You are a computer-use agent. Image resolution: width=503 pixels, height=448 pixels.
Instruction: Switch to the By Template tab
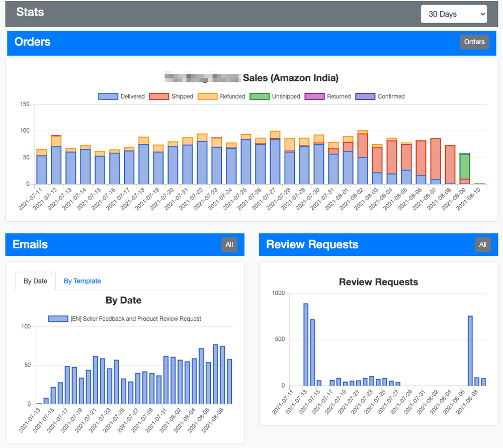click(x=82, y=281)
